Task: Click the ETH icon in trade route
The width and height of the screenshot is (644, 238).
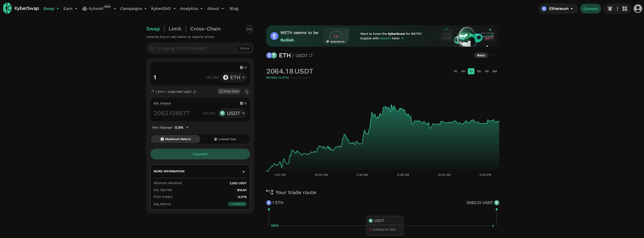Action: (x=269, y=203)
